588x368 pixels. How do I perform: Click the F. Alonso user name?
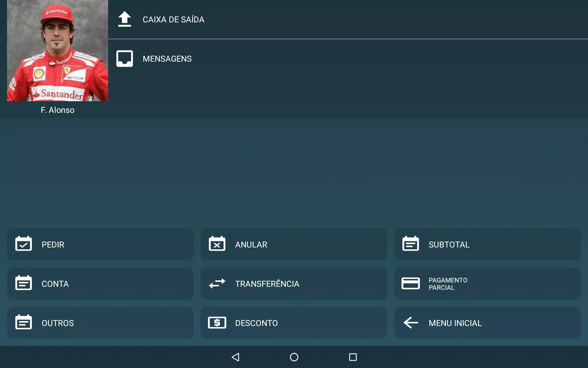[x=58, y=110]
